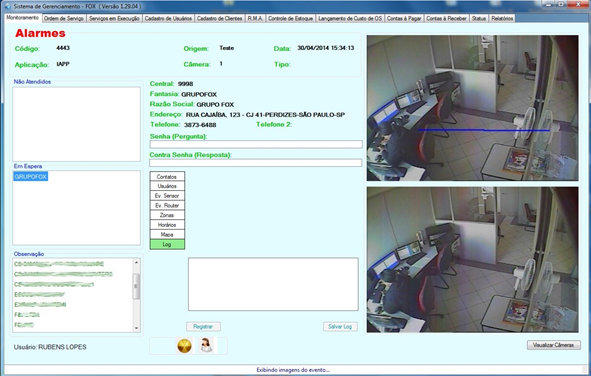The height and width of the screenshot is (376, 591).
Task: Click the Visualizar Câmeras button
Action: [x=553, y=345]
